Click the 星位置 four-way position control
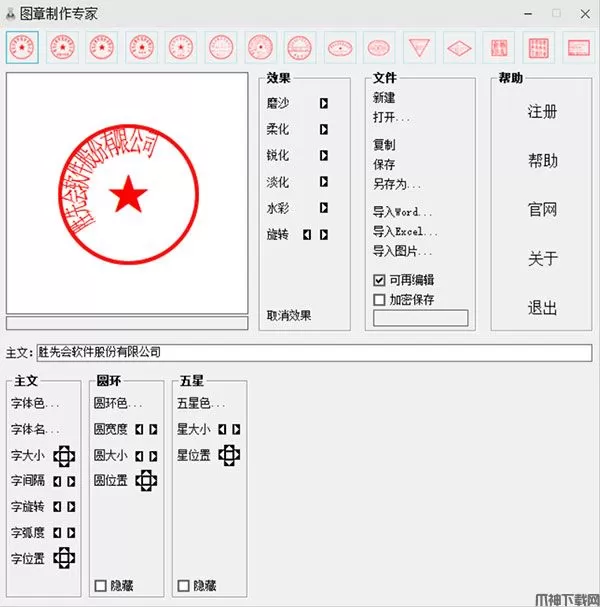Viewport: 600px width, 607px height. 229,455
